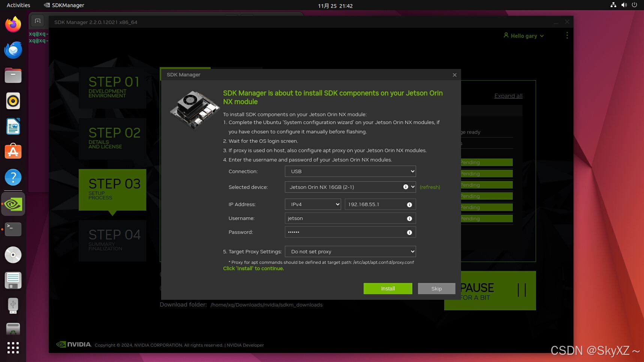Click new-tab icon in terminal window

click(x=37, y=21)
